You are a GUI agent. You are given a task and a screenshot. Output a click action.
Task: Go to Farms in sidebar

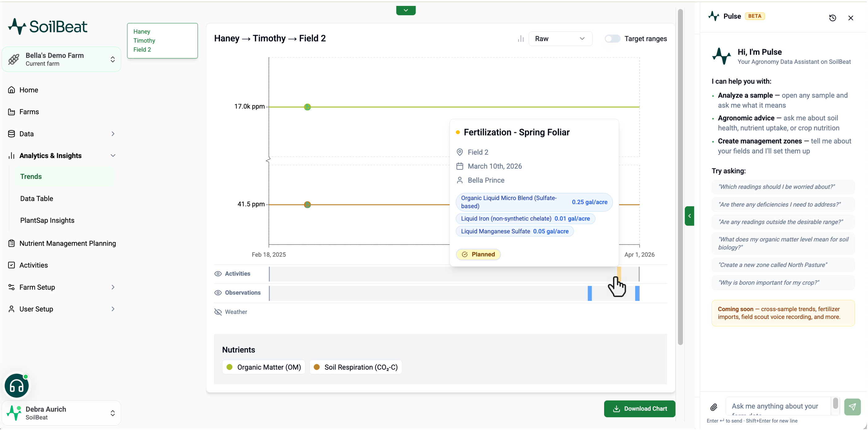coord(29,112)
